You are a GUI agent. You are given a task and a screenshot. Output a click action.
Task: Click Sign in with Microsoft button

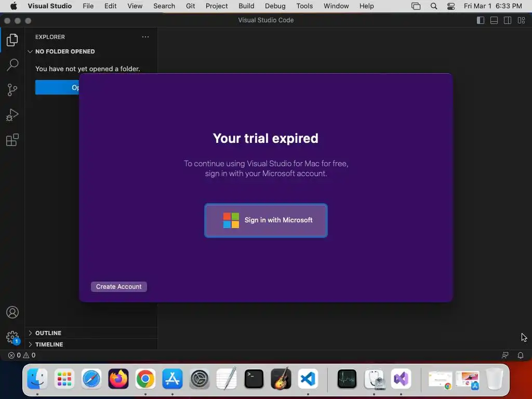pos(266,220)
